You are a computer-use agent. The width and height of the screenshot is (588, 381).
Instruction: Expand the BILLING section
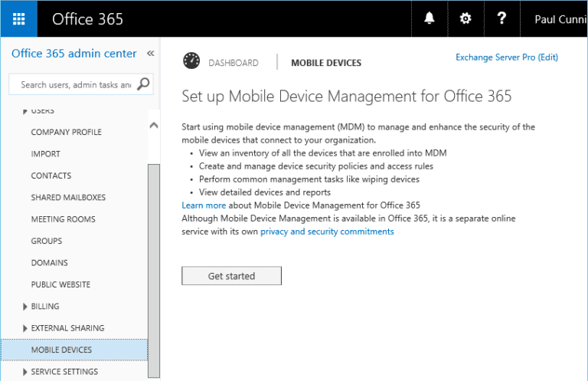(x=24, y=307)
